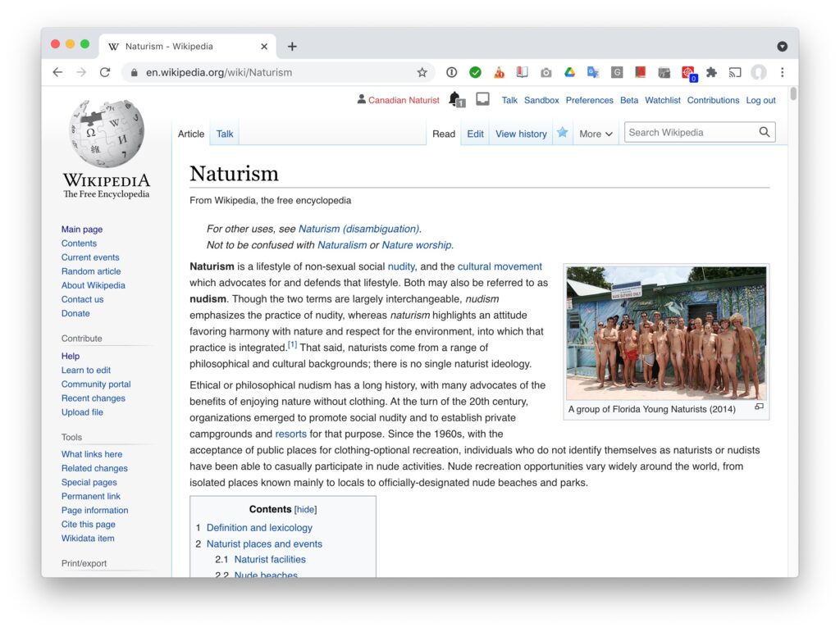Click the circled-i password extension icon

[452, 72]
